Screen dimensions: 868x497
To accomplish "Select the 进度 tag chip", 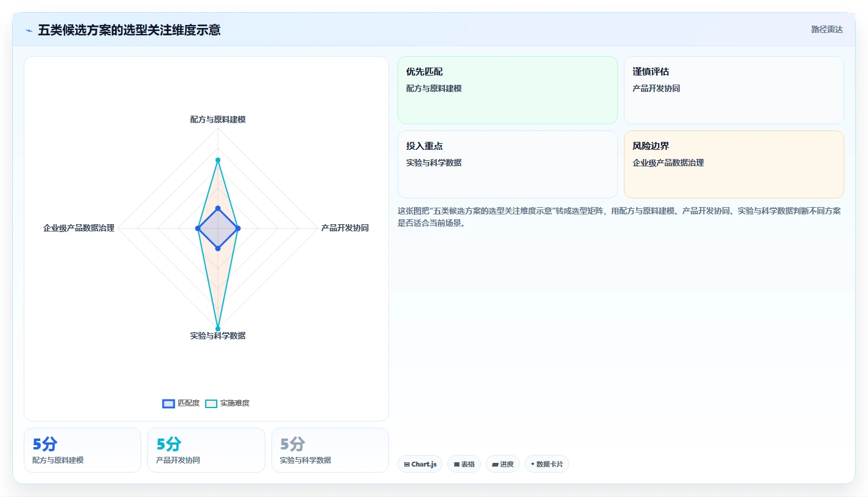I will [x=503, y=464].
